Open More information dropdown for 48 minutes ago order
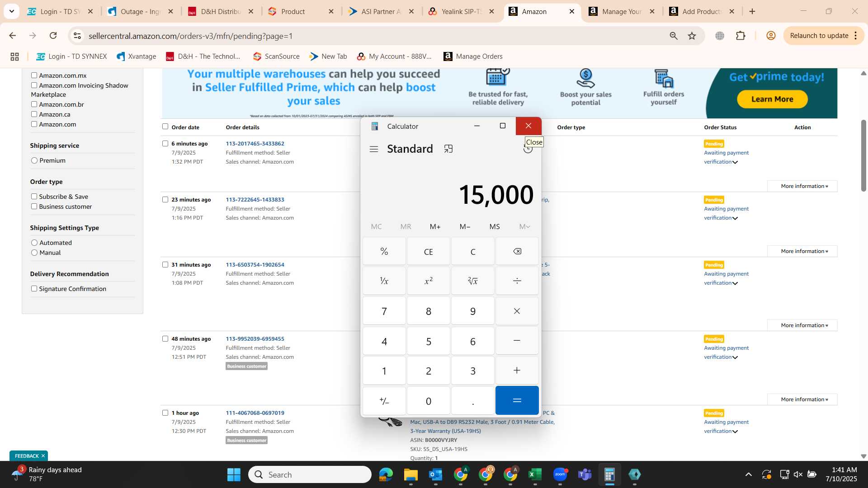Image resolution: width=868 pixels, height=488 pixels. [802, 399]
